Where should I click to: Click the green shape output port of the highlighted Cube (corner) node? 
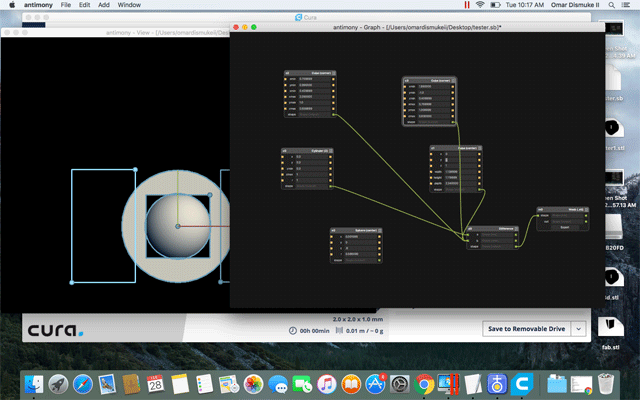click(453, 122)
